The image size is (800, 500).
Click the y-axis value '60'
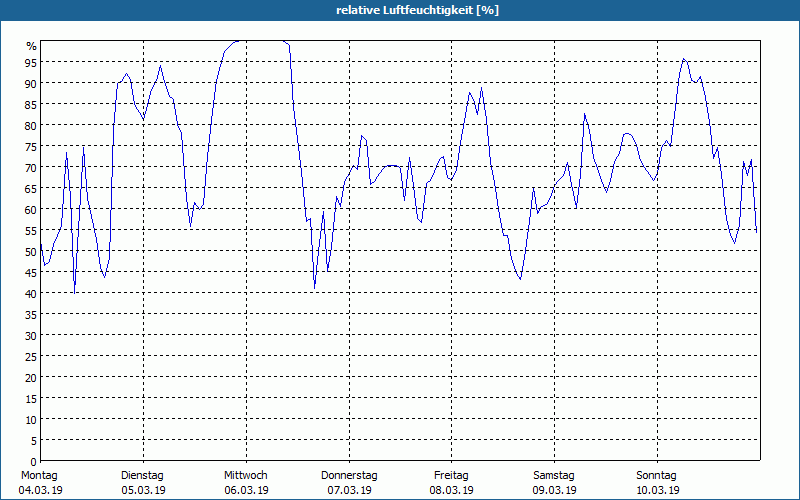pos(31,210)
